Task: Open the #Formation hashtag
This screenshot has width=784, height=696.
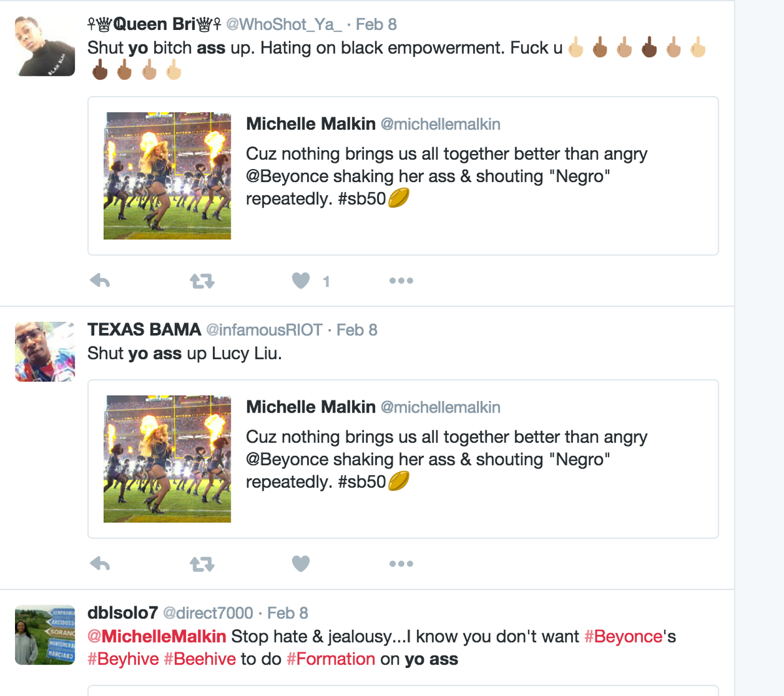Action: (x=331, y=659)
